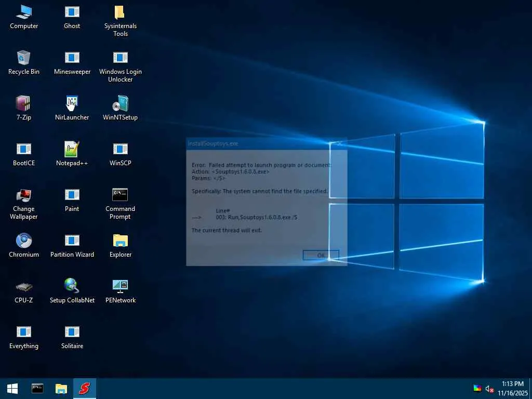The height and width of the screenshot is (399, 532).
Task: Click the 'The current thread will exit.' text
Action: pyautogui.click(x=227, y=230)
